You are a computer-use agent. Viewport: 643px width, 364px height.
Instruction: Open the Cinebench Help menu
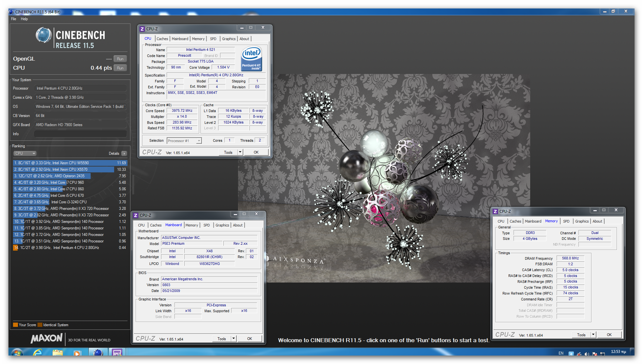(x=24, y=19)
